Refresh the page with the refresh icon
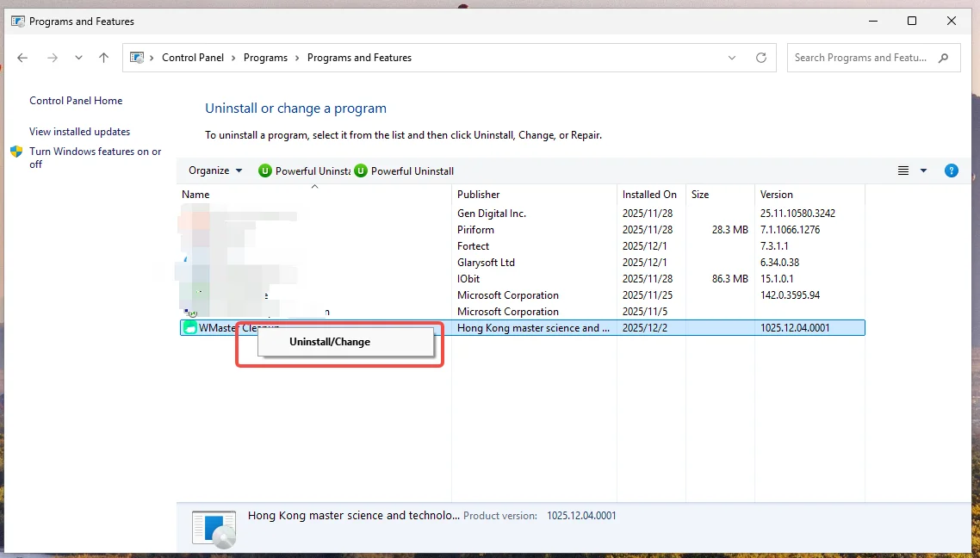This screenshot has height=558, width=980. click(x=761, y=58)
